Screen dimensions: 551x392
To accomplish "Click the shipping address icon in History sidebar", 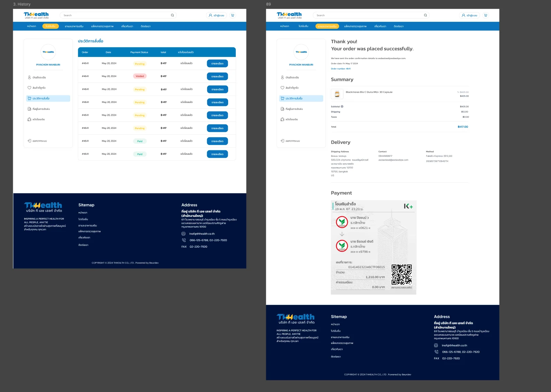I will 29,109.
